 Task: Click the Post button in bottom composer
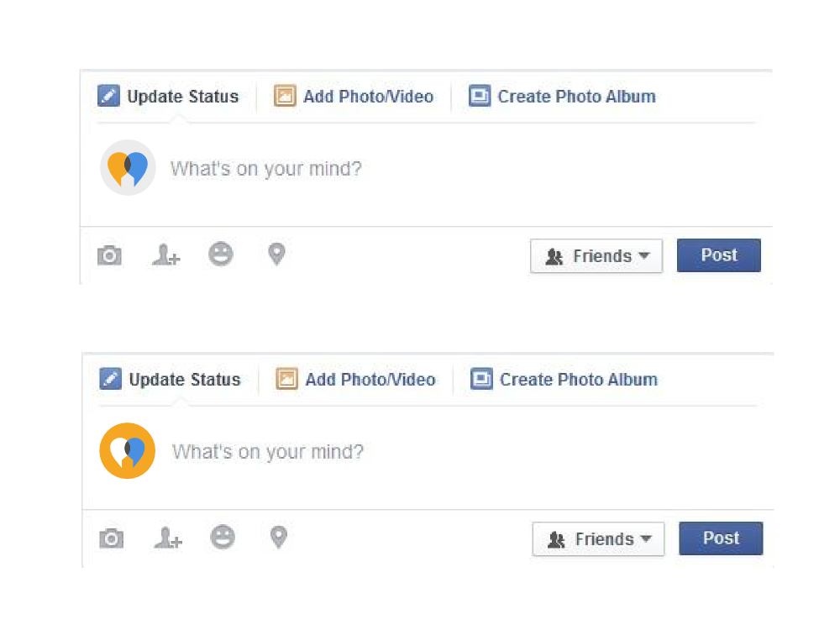[x=721, y=538]
